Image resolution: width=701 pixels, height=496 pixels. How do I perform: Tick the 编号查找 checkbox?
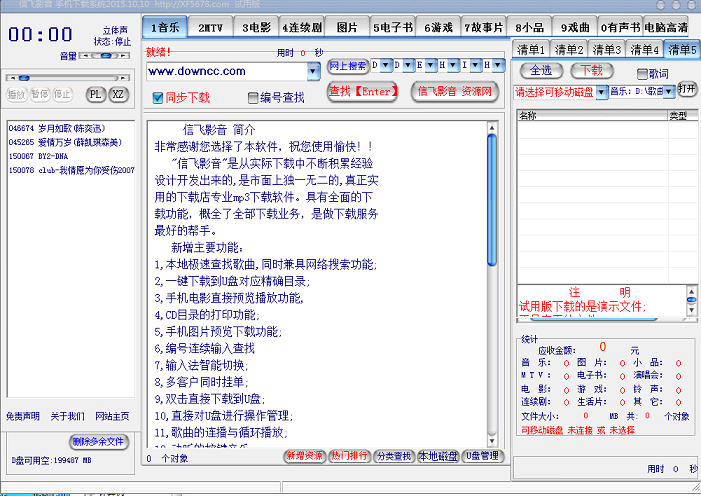[253, 98]
